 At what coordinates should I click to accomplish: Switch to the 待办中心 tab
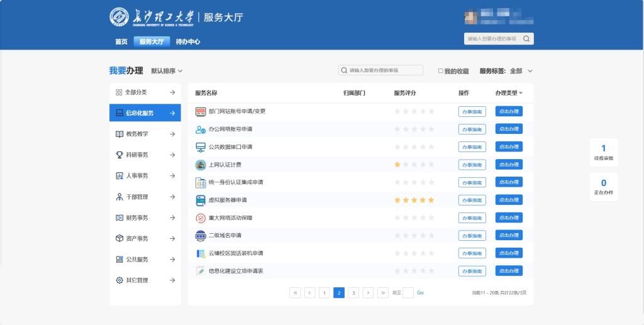coord(187,42)
